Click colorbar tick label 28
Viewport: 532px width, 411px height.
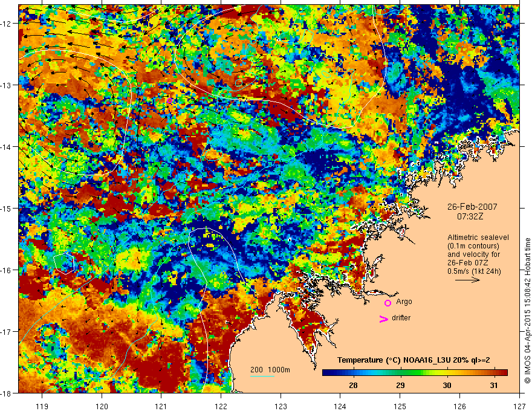[353, 385]
